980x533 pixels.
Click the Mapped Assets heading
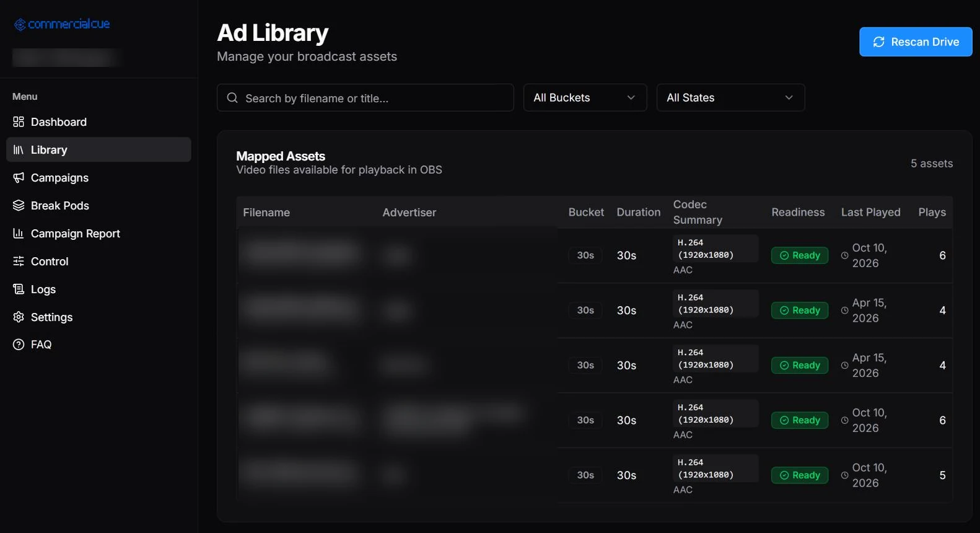pyautogui.click(x=281, y=156)
